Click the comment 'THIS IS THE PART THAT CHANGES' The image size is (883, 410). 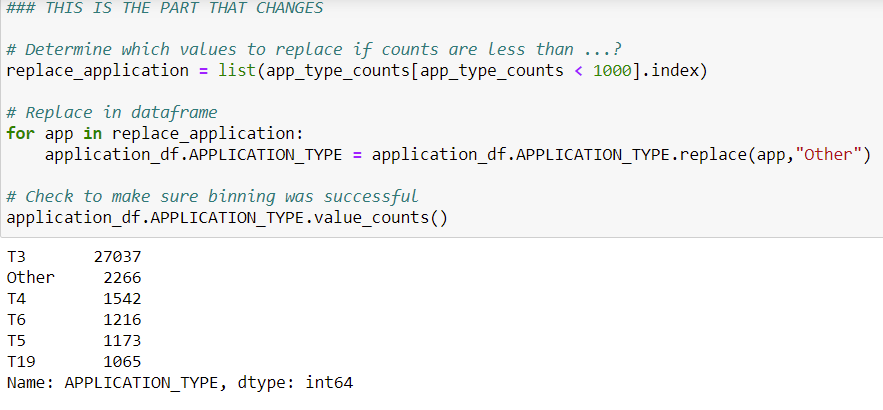click(x=164, y=8)
